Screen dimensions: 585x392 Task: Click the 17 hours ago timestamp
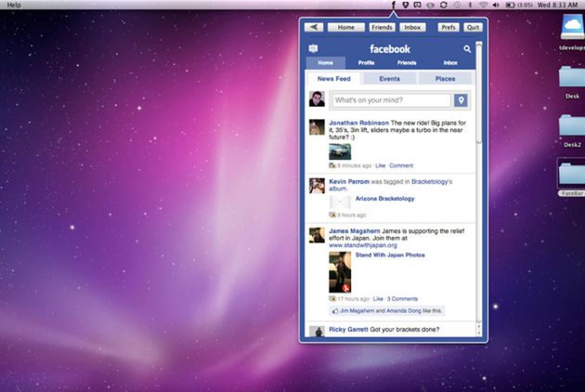[353, 299]
